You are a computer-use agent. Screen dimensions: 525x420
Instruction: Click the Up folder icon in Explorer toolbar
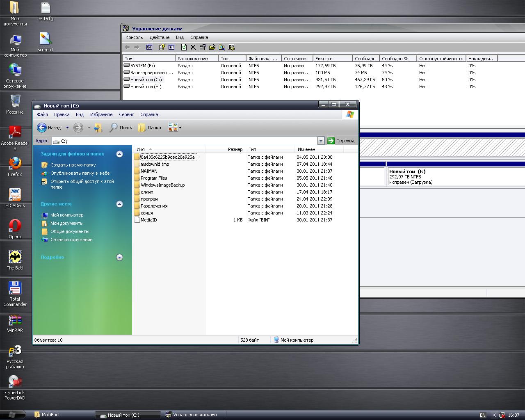[x=98, y=128]
